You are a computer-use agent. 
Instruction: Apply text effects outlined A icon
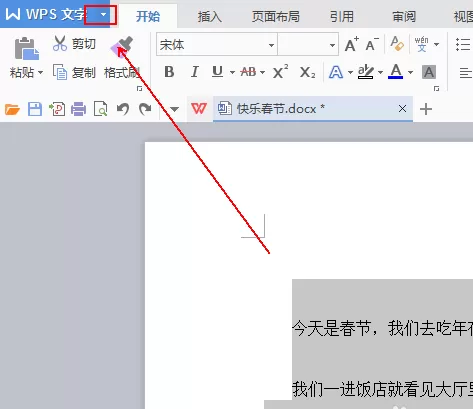(336, 72)
